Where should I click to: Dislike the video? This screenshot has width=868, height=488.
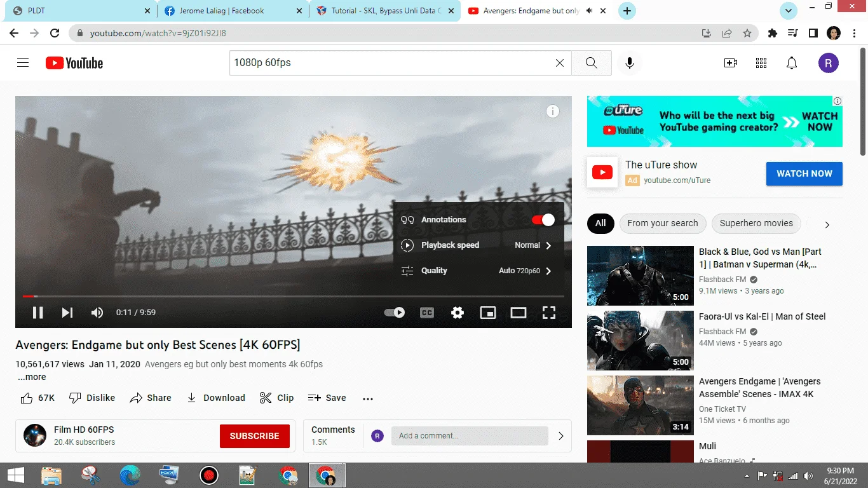pyautogui.click(x=92, y=398)
